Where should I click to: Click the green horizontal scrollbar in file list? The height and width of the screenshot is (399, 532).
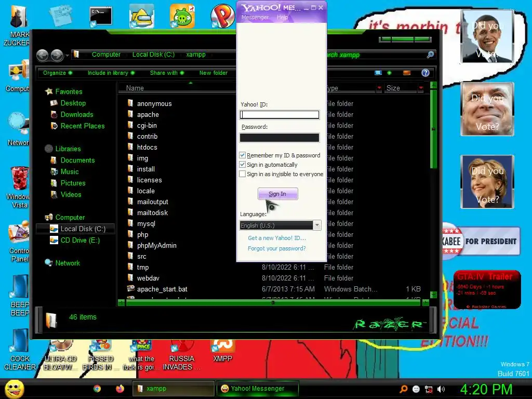[x=273, y=303]
